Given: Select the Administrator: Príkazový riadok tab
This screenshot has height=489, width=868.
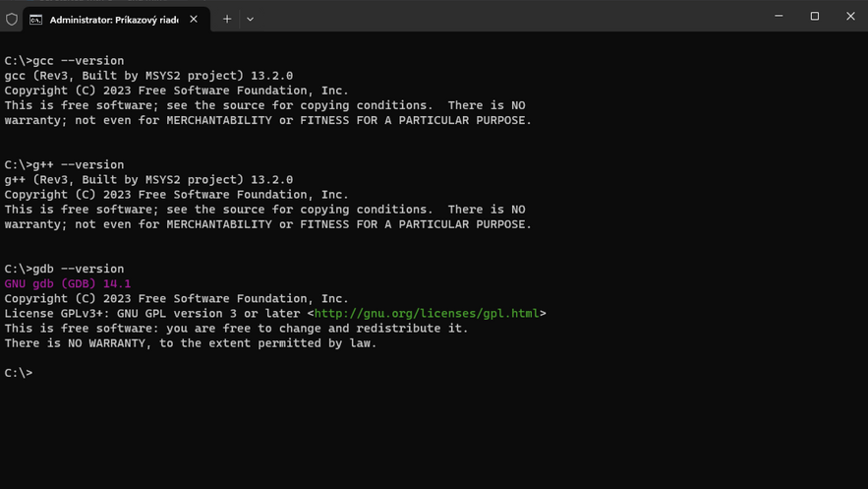Looking at the screenshot, I should pyautogui.click(x=116, y=20).
